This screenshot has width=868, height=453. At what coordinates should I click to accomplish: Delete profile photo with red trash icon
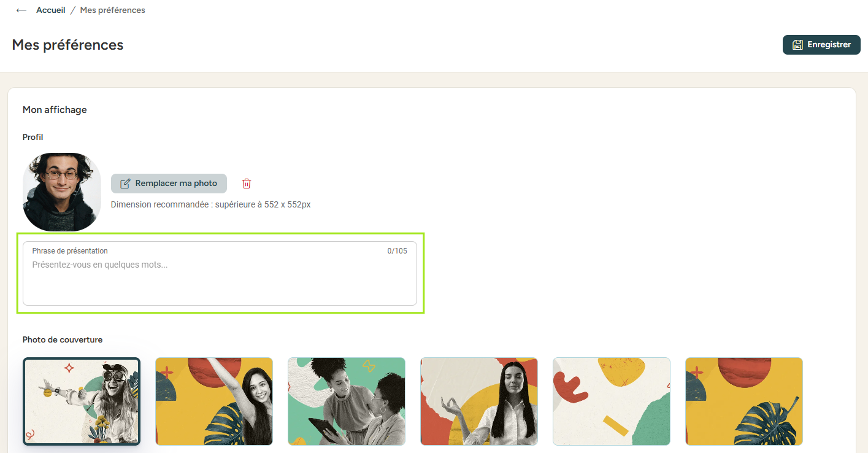click(247, 184)
